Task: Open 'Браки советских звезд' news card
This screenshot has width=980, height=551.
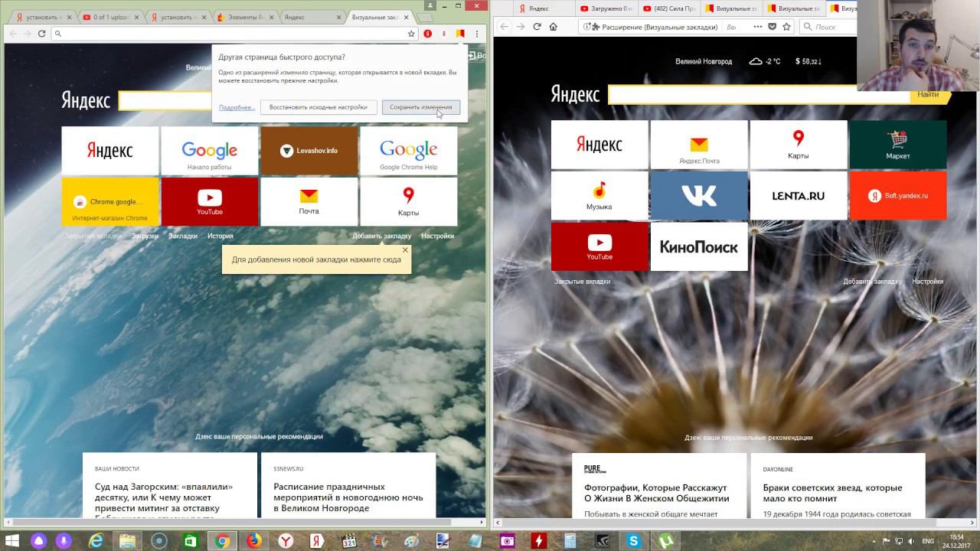Action: tap(836, 485)
